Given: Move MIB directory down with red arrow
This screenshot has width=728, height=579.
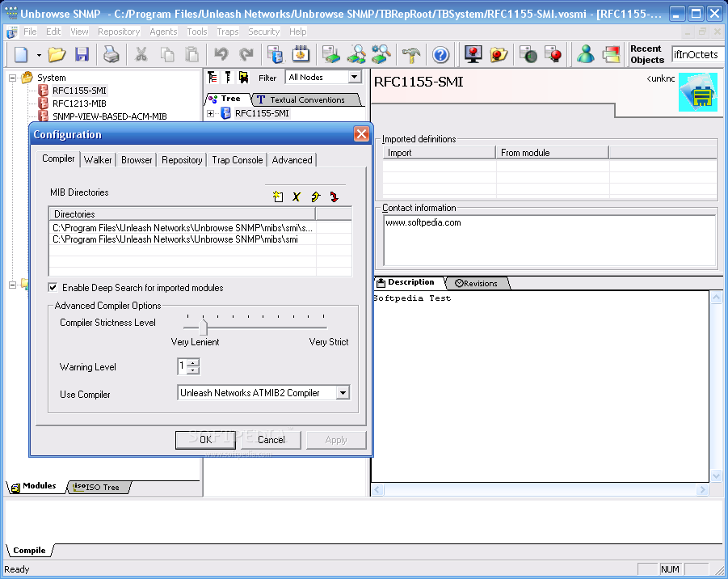Looking at the screenshot, I should [x=335, y=197].
